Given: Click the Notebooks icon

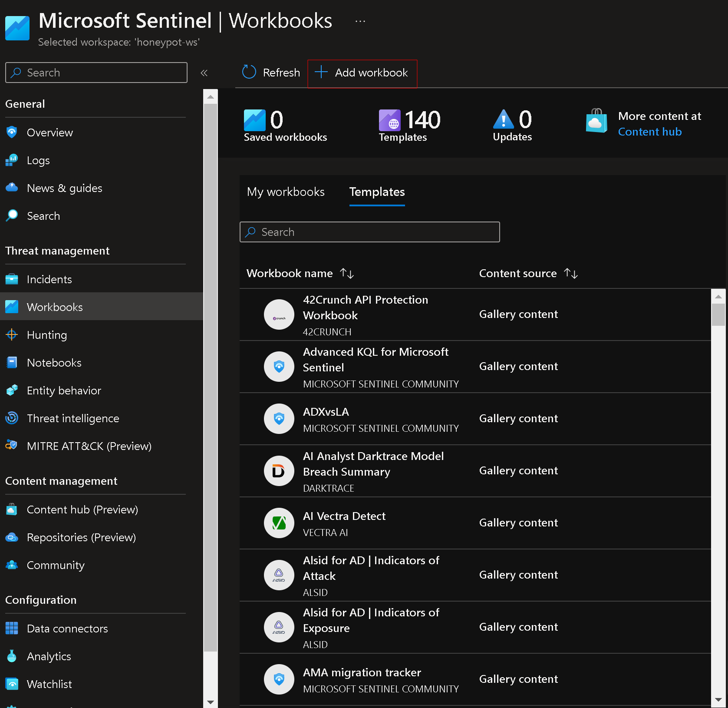Looking at the screenshot, I should (12, 363).
